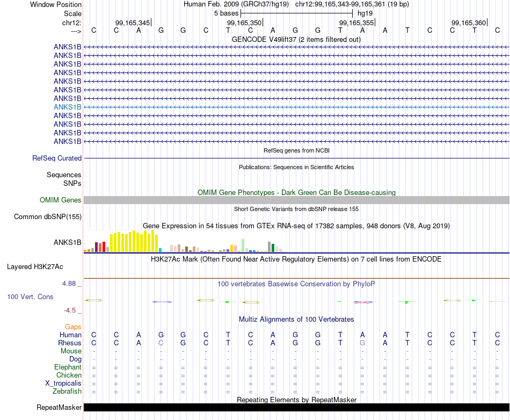Screen dimensions: 510x420
Task: Click the tallest yellow GTEx expression bar
Action: pyautogui.click(x=152, y=241)
